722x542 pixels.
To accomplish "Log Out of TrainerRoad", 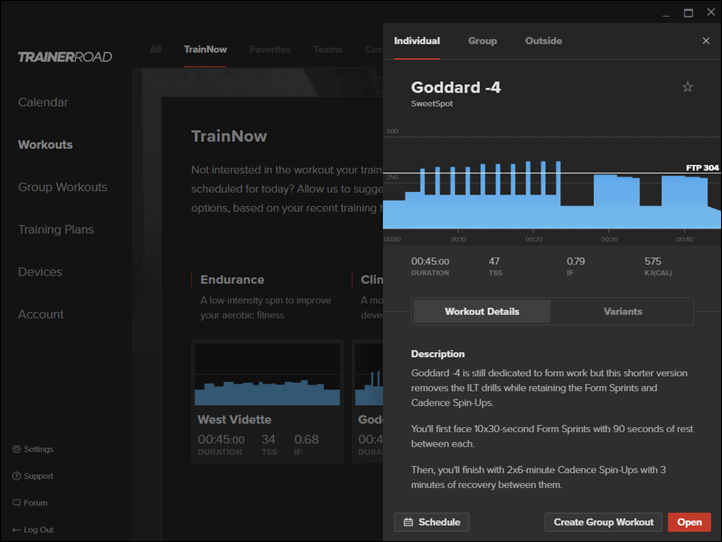I will [x=33, y=530].
